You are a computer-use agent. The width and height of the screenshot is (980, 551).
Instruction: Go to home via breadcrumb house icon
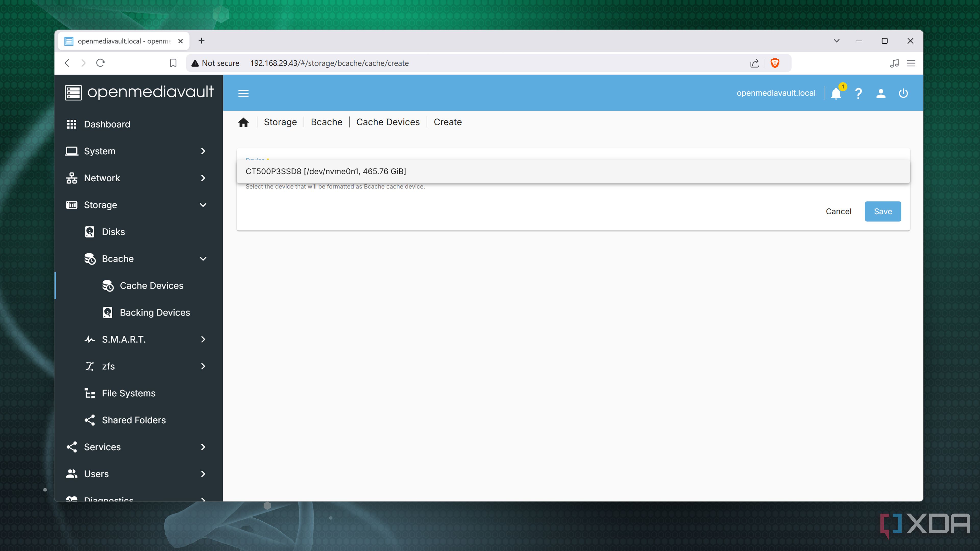tap(243, 122)
